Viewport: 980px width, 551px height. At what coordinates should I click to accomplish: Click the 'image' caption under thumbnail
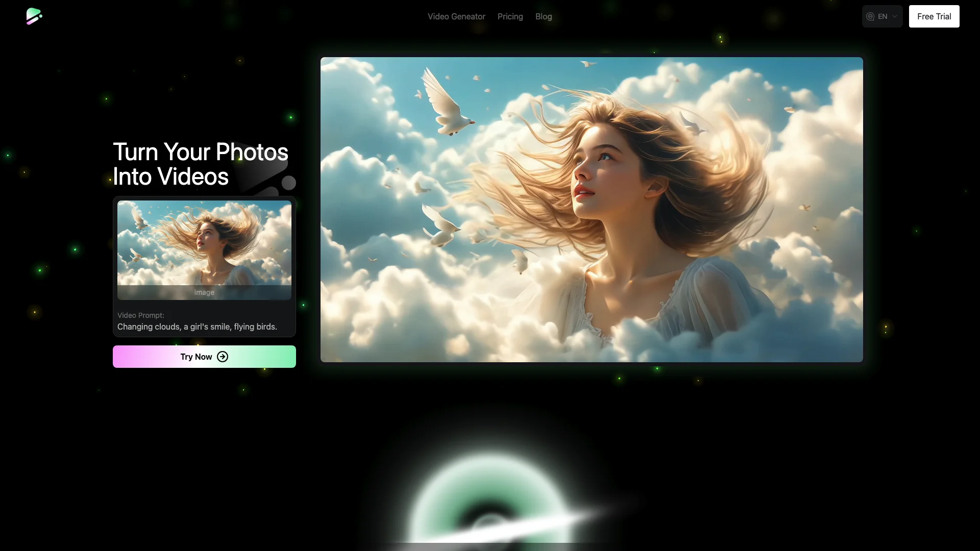tap(204, 292)
